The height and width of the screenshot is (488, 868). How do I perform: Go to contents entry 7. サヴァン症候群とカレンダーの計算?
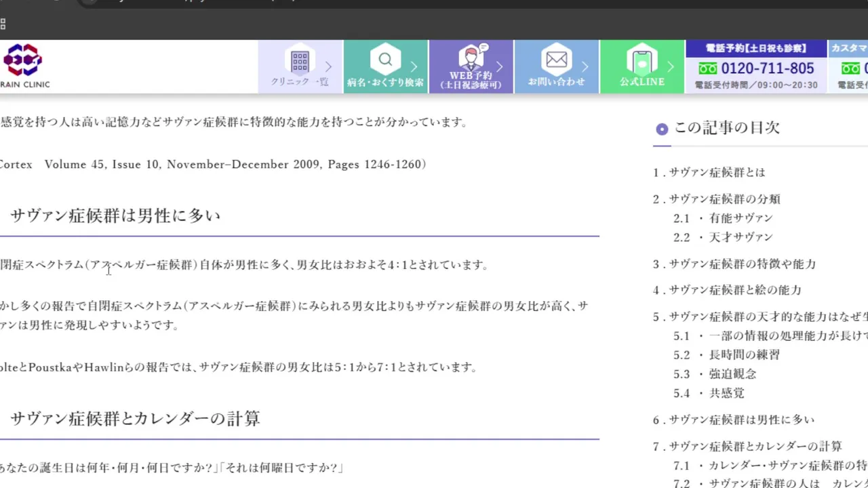(747, 446)
